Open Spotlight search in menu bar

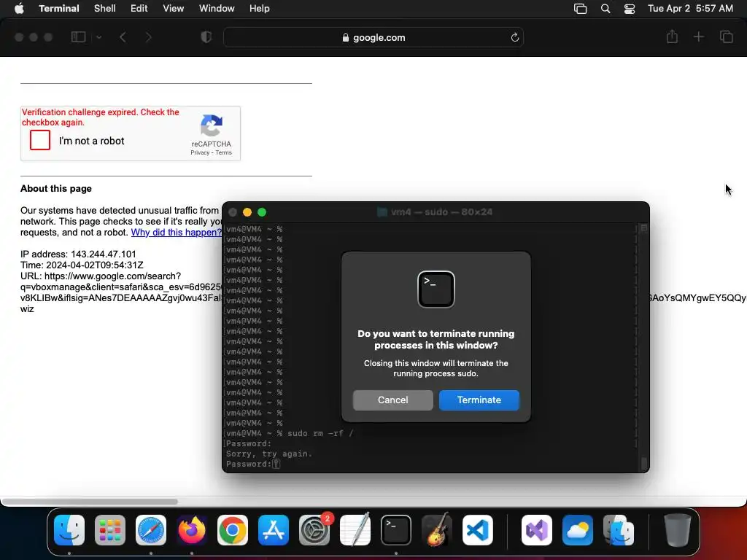pyautogui.click(x=605, y=9)
